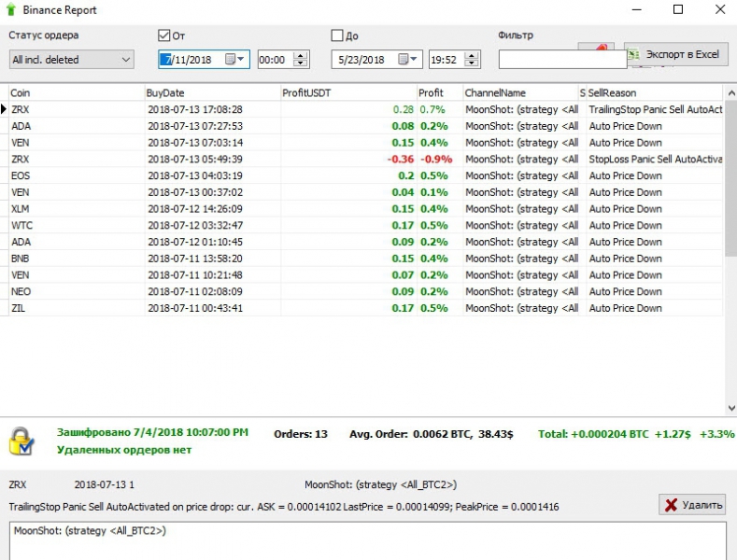Click the ADA row dated 2018-07-12 01:10:45
The image size is (737, 560).
click(x=365, y=242)
